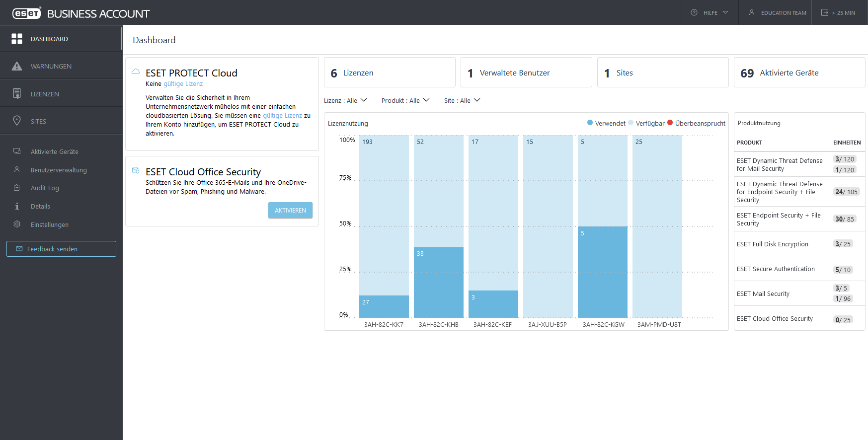This screenshot has height=440, width=868.
Task: Open the 6 Lizenzen summary tile
Action: 390,73
